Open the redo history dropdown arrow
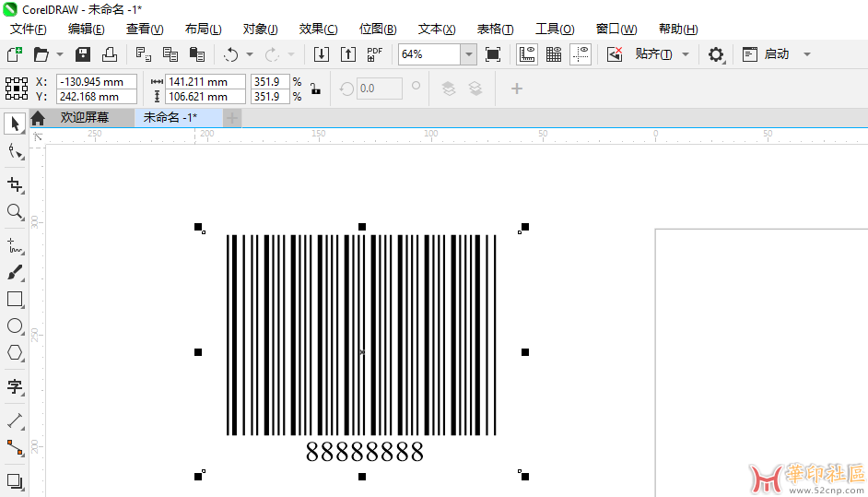Image resolution: width=868 pixels, height=497 pixels. click(290, 54)
